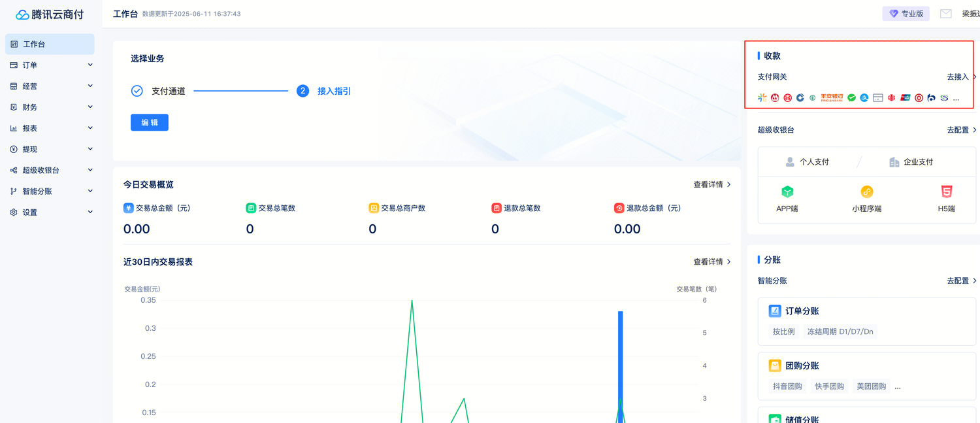Expand the 超级收银台 sidebar menu
980x423 pixels.
50,170
